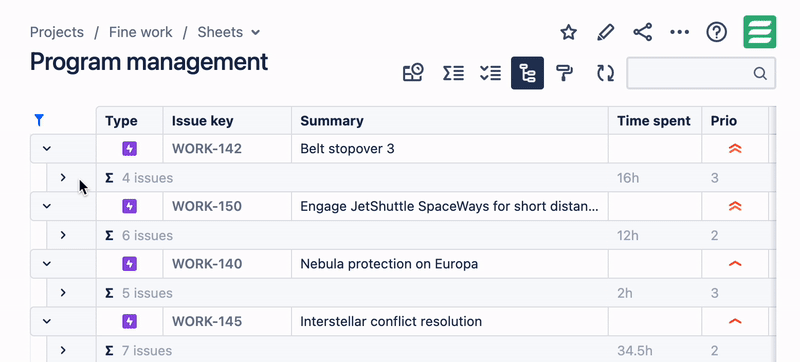Click the blue filter funnel icon
800x362 pixels.
tap(39, 120)
